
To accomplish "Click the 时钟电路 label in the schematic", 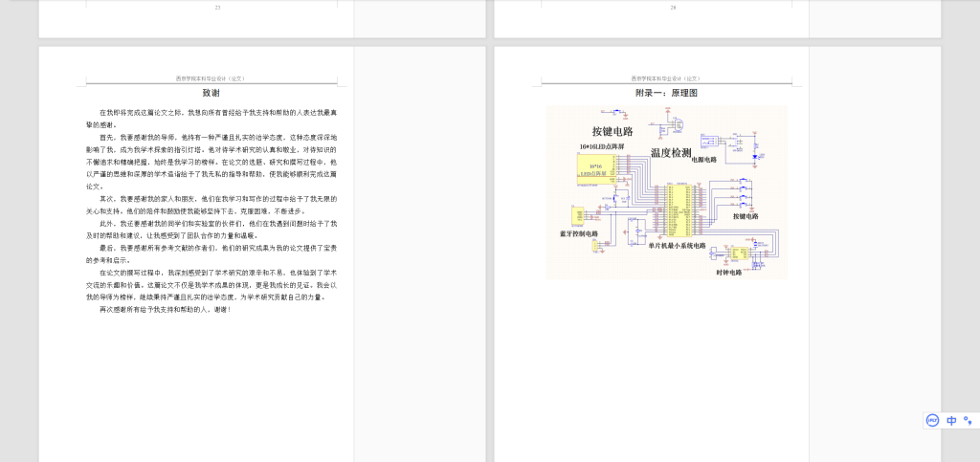I will coord(728,273).
